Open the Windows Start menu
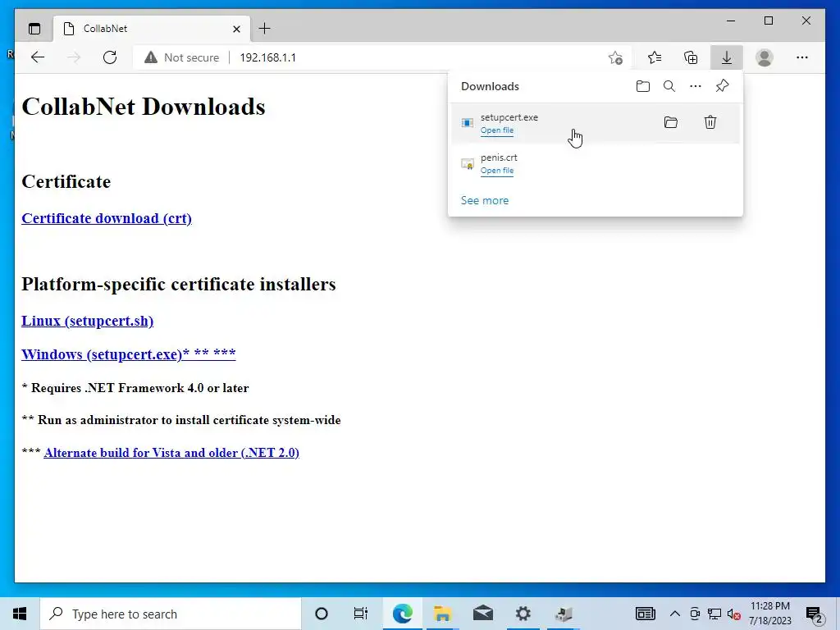This screenshot has width=840, height=630. pyautogui.click(x=20, y=614)
